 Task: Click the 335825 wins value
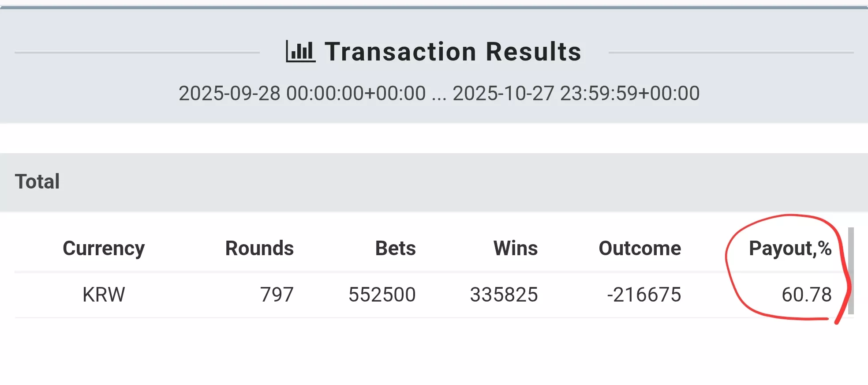[x=504, y=294]
